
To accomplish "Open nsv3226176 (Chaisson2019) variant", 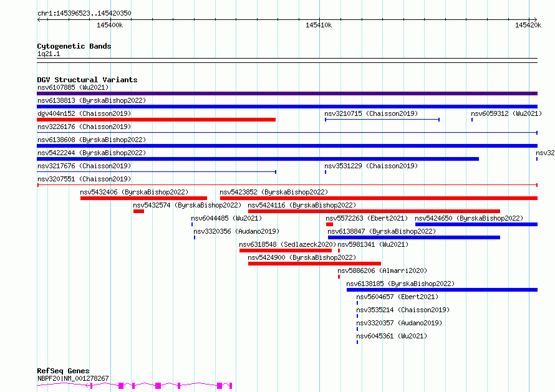I will click(287, 133).
